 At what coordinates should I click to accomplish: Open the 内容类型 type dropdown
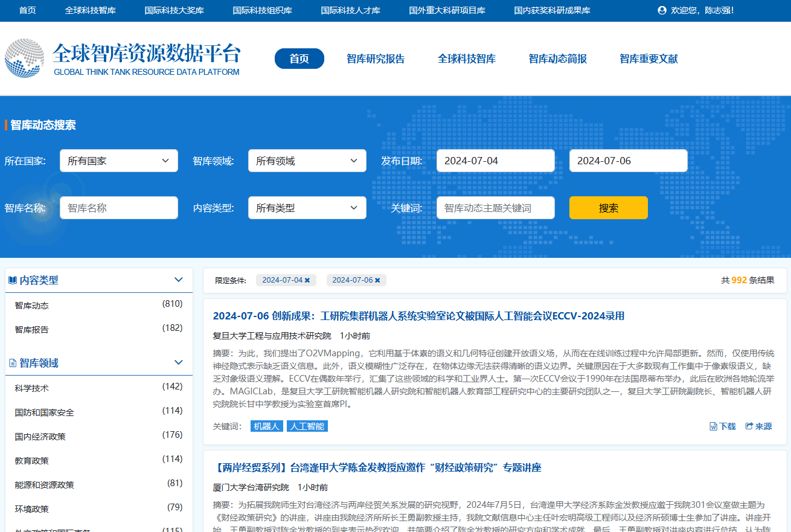(x=307, y=208)
